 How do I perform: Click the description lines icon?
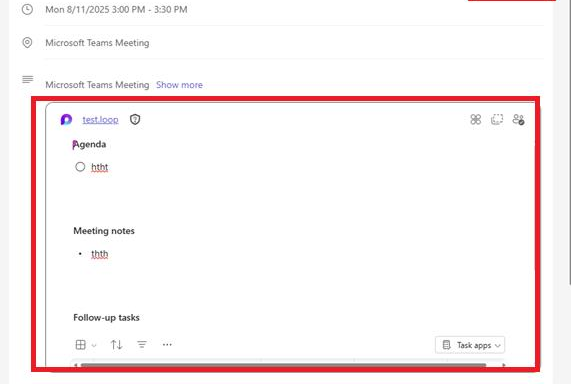coord(27,79)
